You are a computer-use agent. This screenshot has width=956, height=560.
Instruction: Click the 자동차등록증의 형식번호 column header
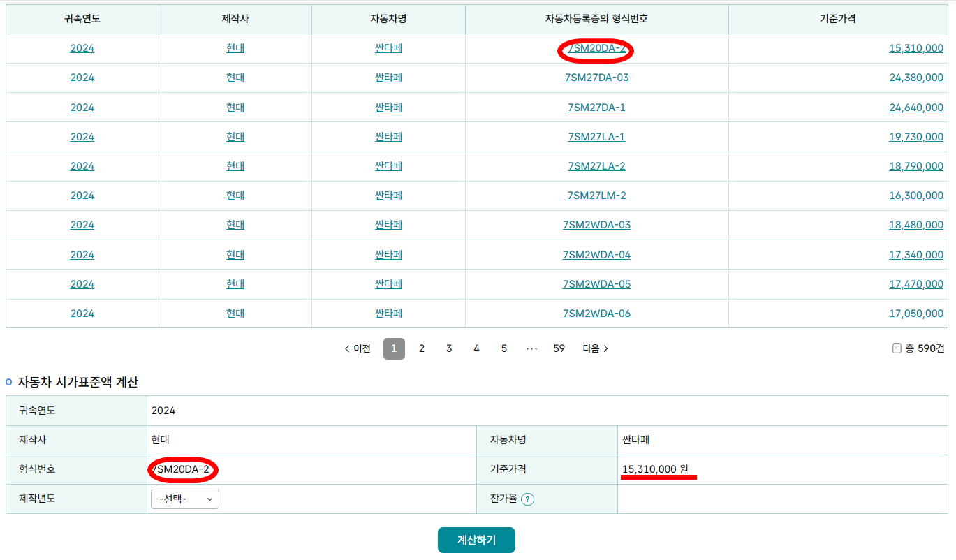(596, 19)
